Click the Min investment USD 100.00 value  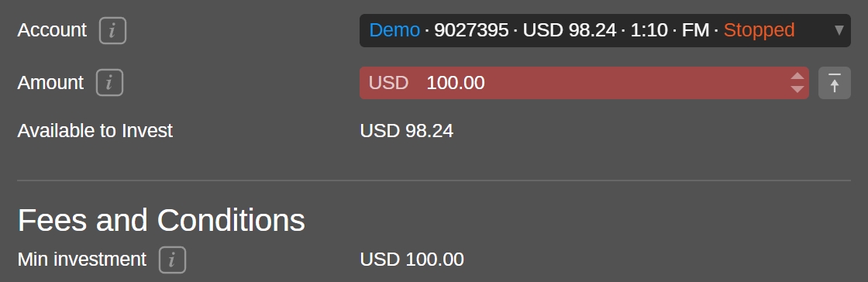pos(412,260)
